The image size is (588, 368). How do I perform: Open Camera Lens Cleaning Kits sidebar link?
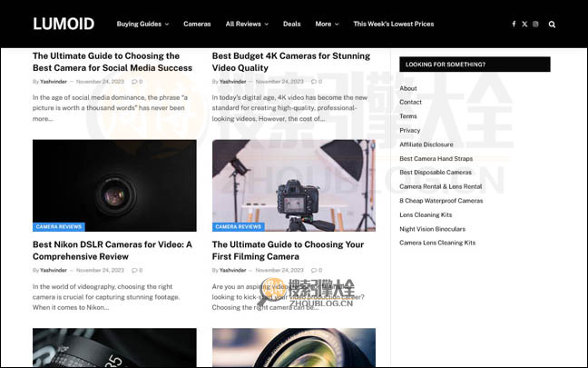click(437, 243)
